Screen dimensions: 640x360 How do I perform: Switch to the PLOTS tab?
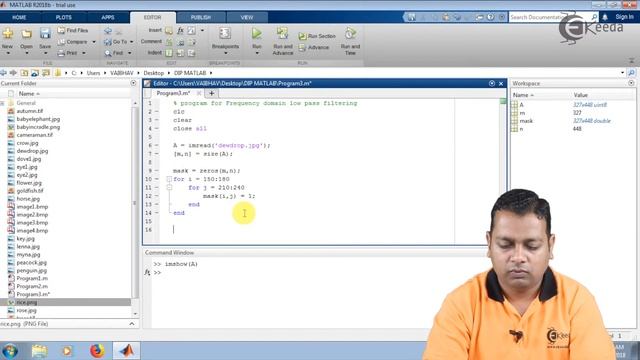(x=64, y=18)
